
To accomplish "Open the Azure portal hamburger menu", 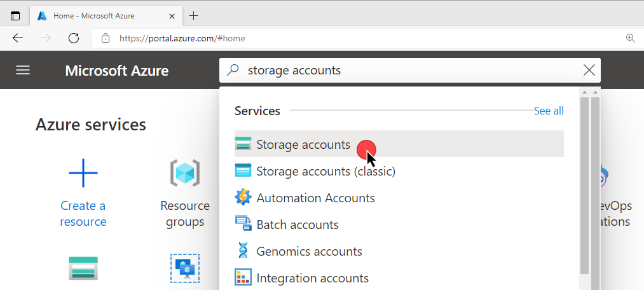I will (x=23, y=70).
